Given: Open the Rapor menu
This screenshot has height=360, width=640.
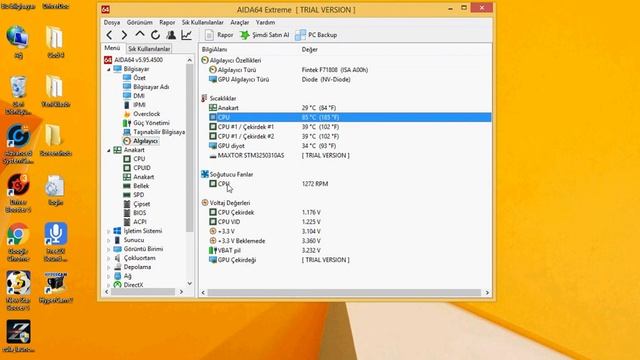Looking at the screenshot, I should [x=167, y=22].
